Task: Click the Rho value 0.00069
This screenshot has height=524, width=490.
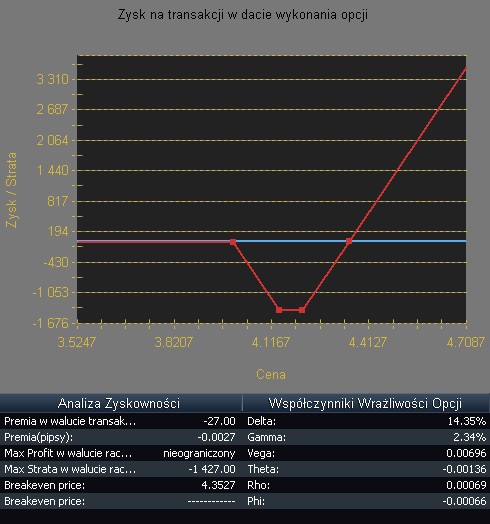Action: tap(466, 485)
